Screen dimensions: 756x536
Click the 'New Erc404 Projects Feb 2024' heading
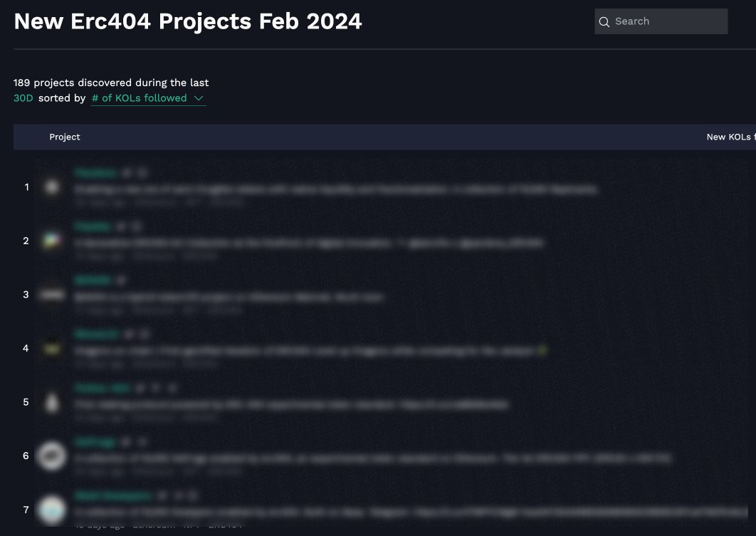tap(187, 21)
